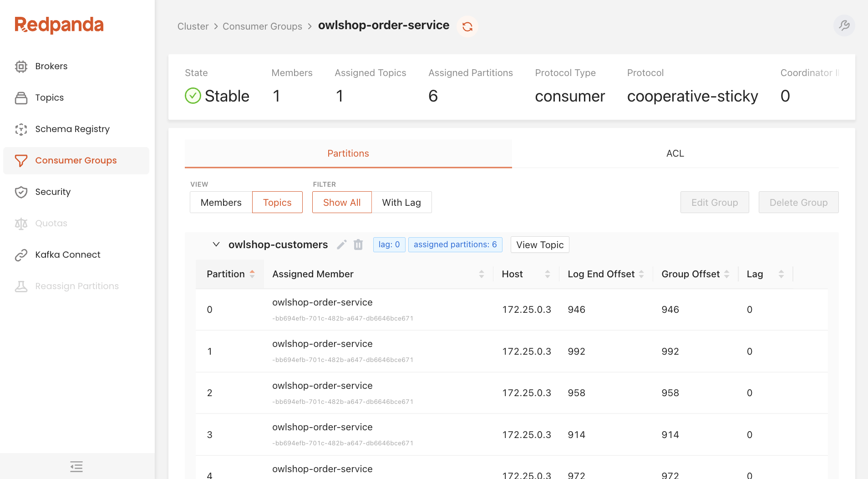The height and width of the screenshot is (479, 868).
Task: Click the consumer protocol type value
Action: (x=570, y=96)
